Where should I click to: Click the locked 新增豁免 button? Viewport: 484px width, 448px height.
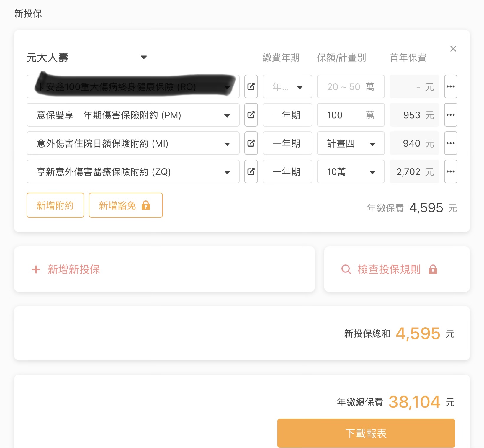pos(125,205)
